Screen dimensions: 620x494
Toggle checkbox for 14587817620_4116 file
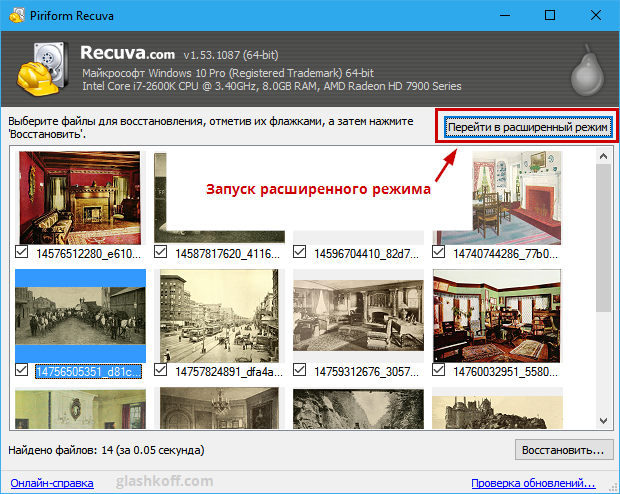[161, 252]
